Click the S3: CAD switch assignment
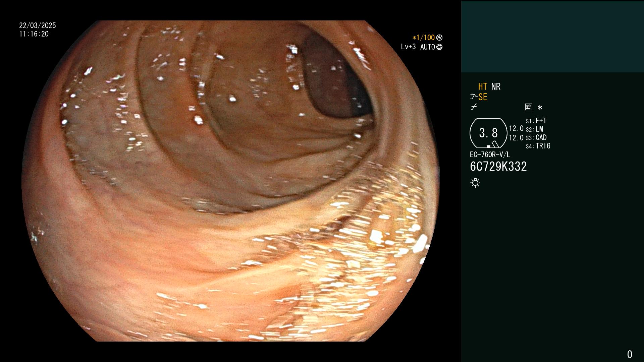Viewport: 644px width, 362px height. [536, 137]
